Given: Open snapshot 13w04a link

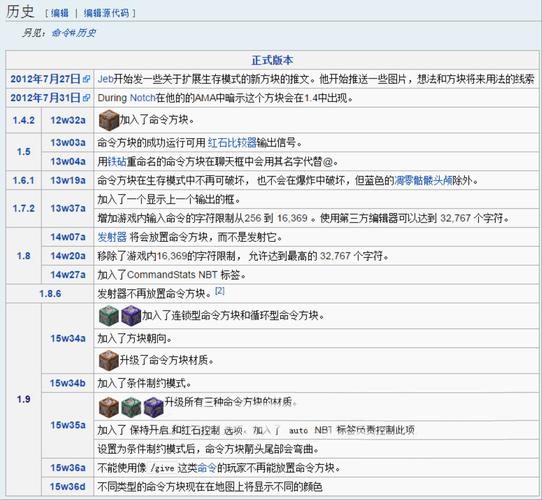Looking at the screenshot, I should (x=68, y=161).
